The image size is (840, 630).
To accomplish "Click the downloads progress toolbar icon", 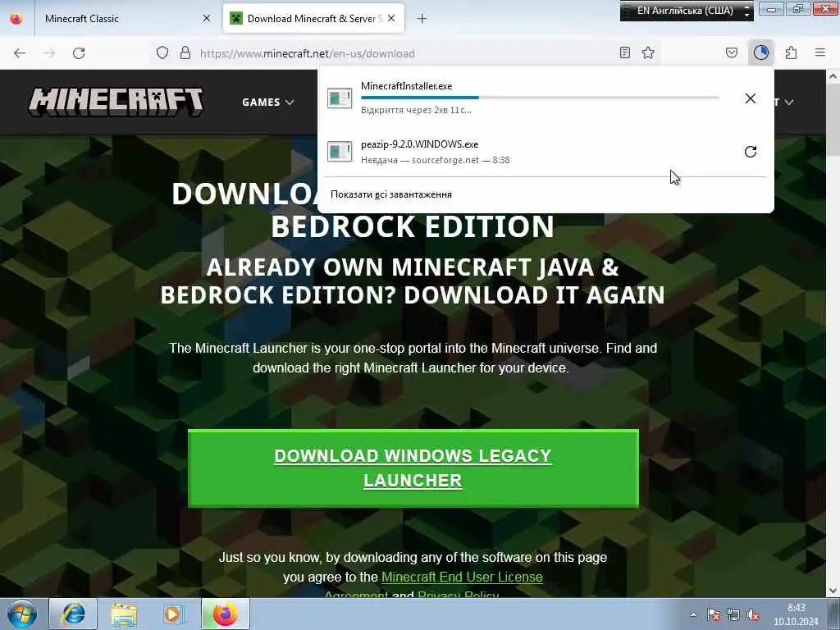I will [761, 52].
